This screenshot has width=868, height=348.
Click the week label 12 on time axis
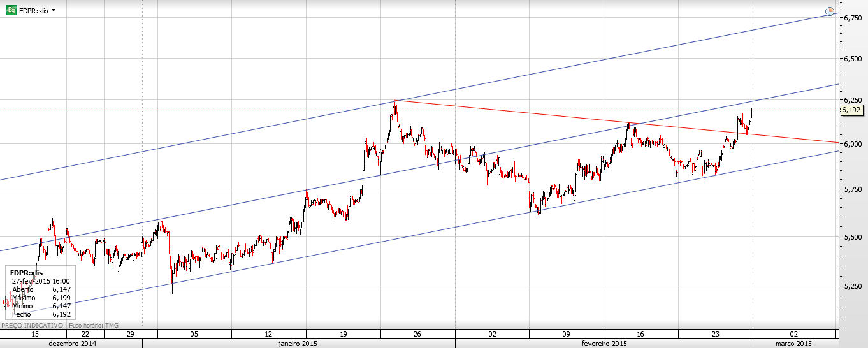pos(268,334)
